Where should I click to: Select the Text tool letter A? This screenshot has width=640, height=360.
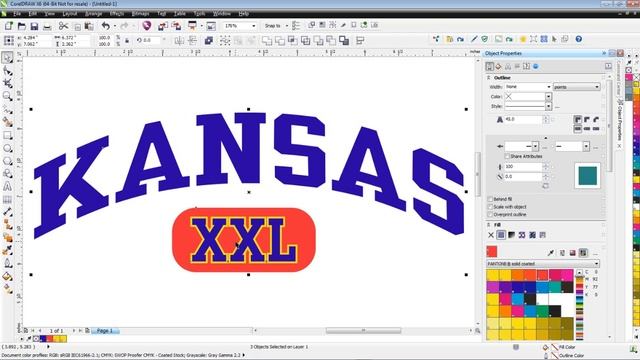[x=7, y=187]
